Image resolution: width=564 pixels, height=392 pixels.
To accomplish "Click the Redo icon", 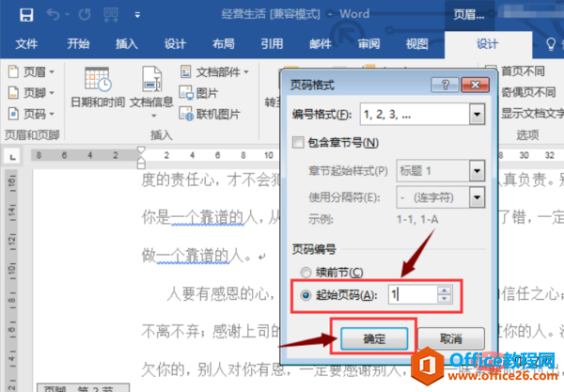I will pos(85,15).
